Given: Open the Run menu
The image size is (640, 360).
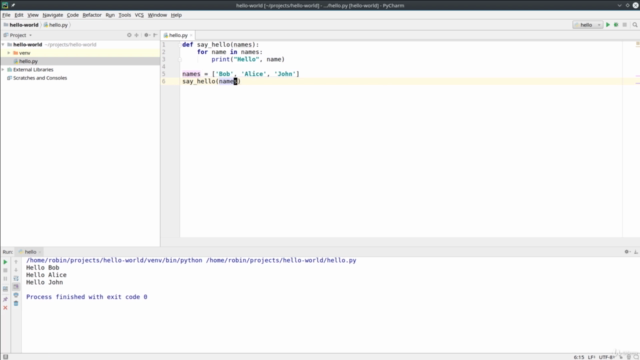Looking at the screenshot, I should point(110,15).
